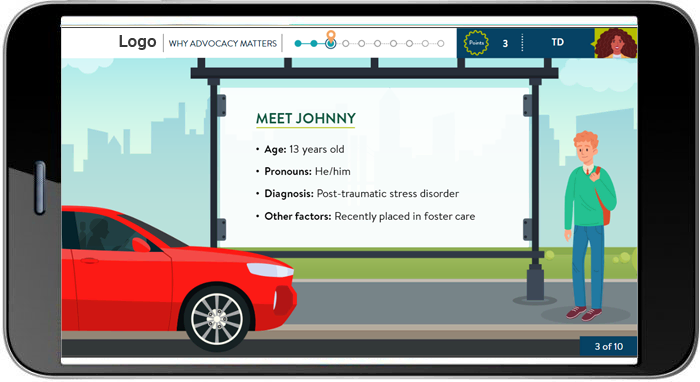Click the MEET JOHNNY heading
700x382 pixels.
tap(306, 118)
